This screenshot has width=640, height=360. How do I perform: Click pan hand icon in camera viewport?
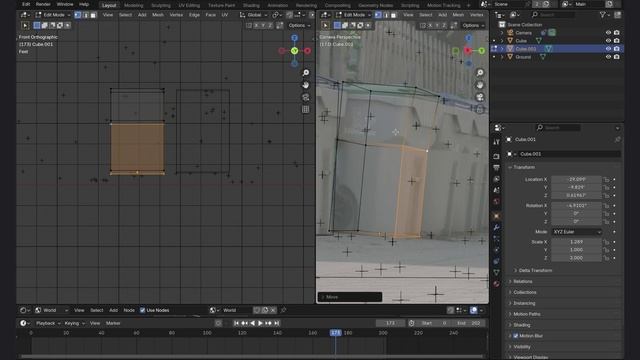tap(480, 85)
